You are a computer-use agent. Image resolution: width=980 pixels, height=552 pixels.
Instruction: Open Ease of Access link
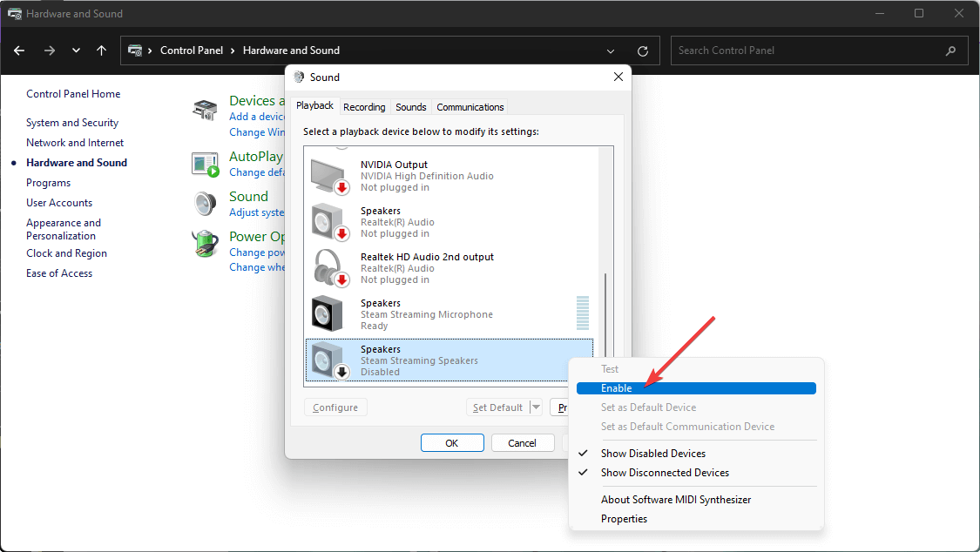[x=59, y=273]
